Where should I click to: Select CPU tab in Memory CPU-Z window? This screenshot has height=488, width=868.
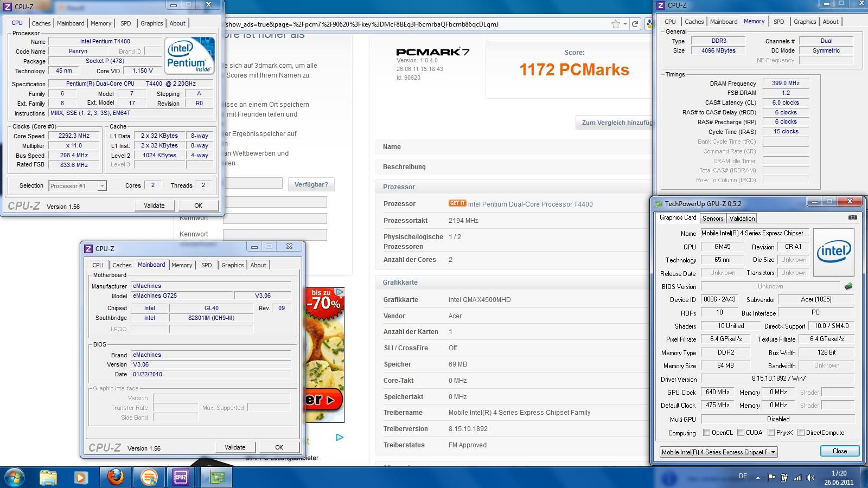coord(671,22)
